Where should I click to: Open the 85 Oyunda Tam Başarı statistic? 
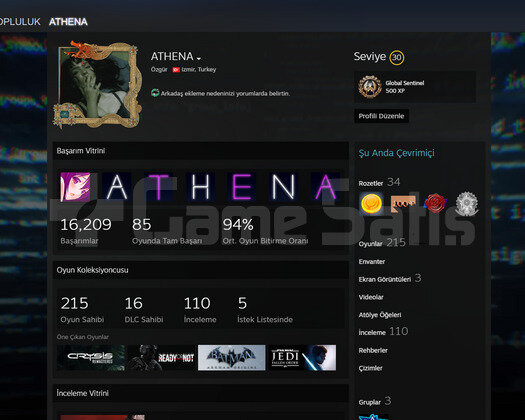point(167,231)
